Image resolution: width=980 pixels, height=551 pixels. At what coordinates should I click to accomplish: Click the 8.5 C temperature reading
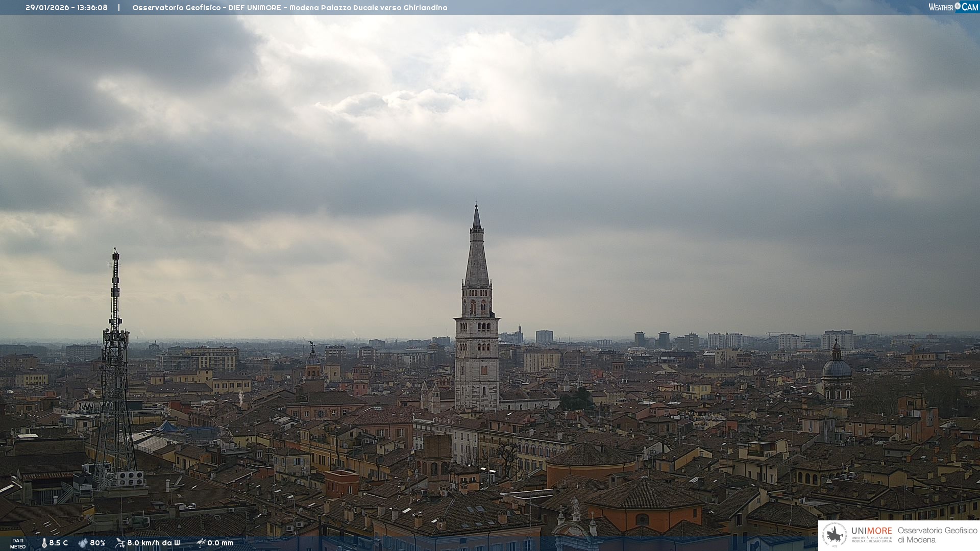[59, 543]
